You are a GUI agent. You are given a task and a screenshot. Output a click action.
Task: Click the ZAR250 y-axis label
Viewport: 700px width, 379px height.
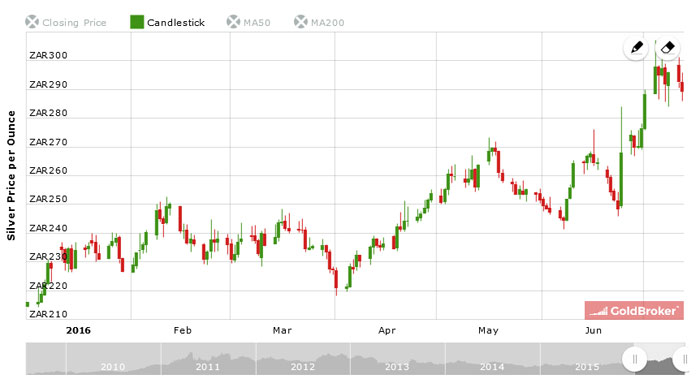pyautogui.click(x=48, y=199)
